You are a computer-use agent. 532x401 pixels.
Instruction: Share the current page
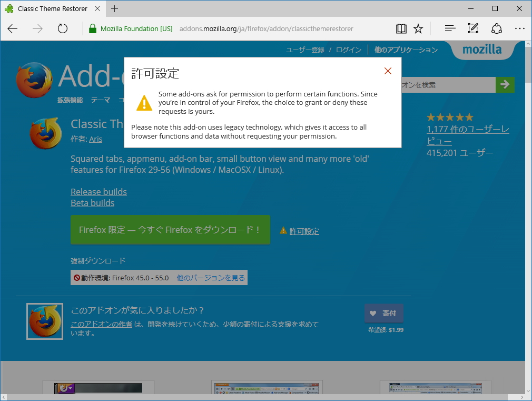(496, 28)
